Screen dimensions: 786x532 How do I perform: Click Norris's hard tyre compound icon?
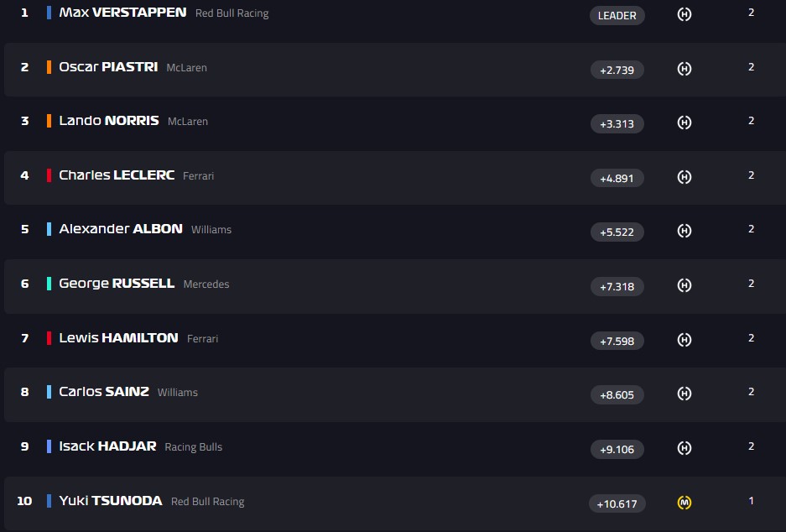(x=684, y=123)
